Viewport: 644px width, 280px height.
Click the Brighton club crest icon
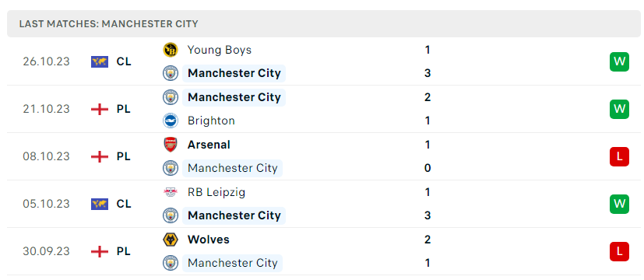point(171,121)
